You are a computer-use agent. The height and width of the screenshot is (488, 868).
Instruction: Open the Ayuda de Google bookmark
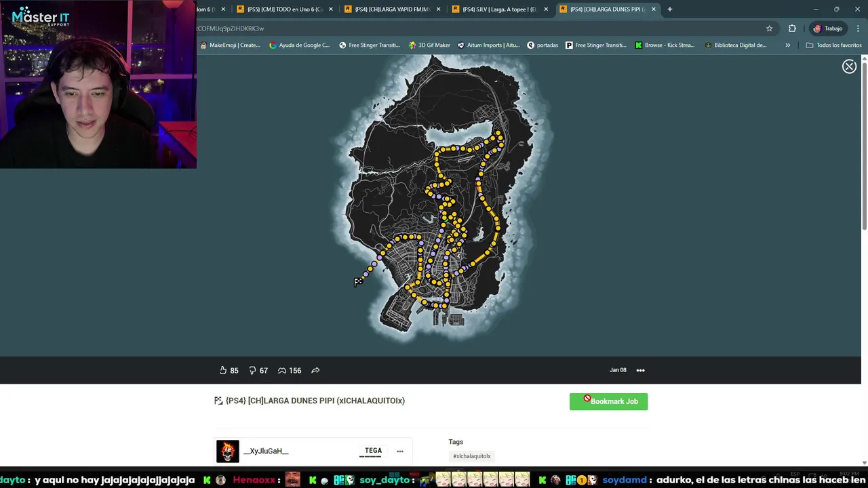click(x=300, y=45)
